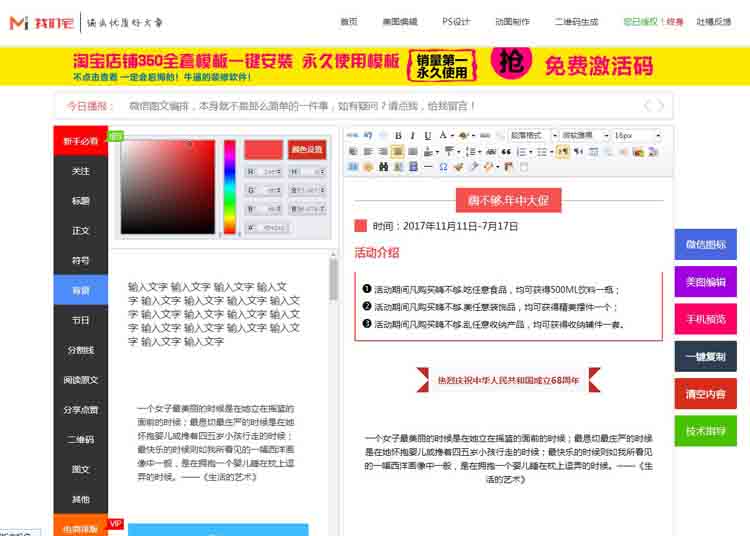
Task: Open the font family dropdown
Action: point(584,135)
